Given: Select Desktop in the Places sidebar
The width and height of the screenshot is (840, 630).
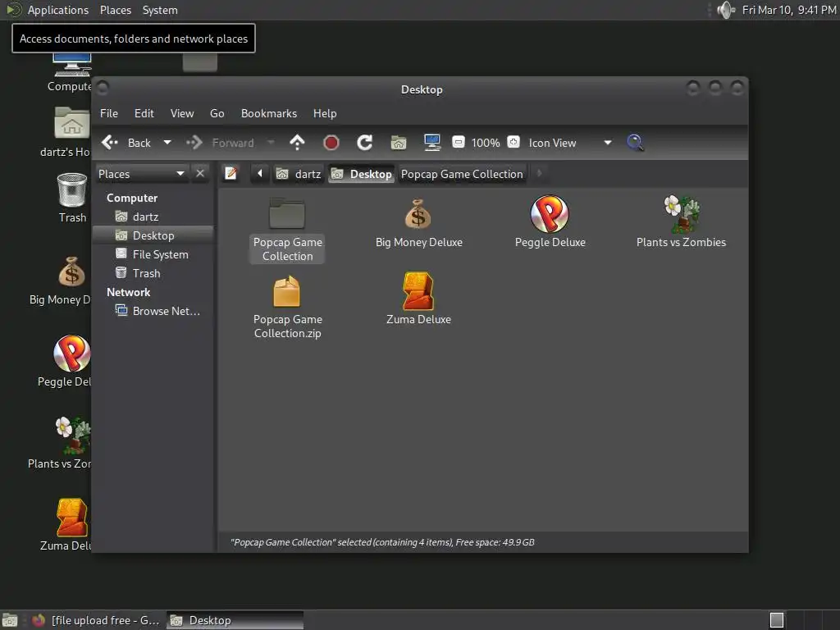Looking at the screenshot, I should pyautogui.click(x=153, y=235).
